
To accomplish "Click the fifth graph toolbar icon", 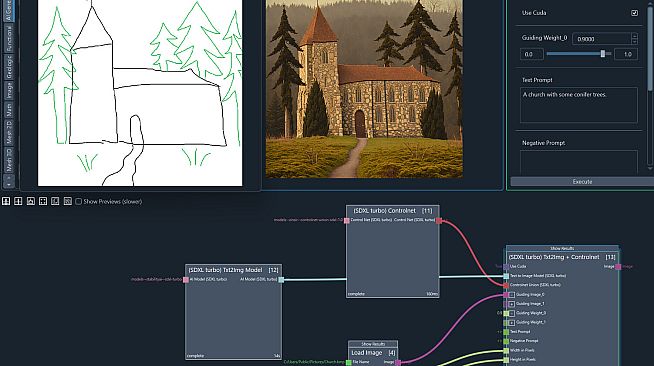I will pyautogui.click(x=55, y=201).
